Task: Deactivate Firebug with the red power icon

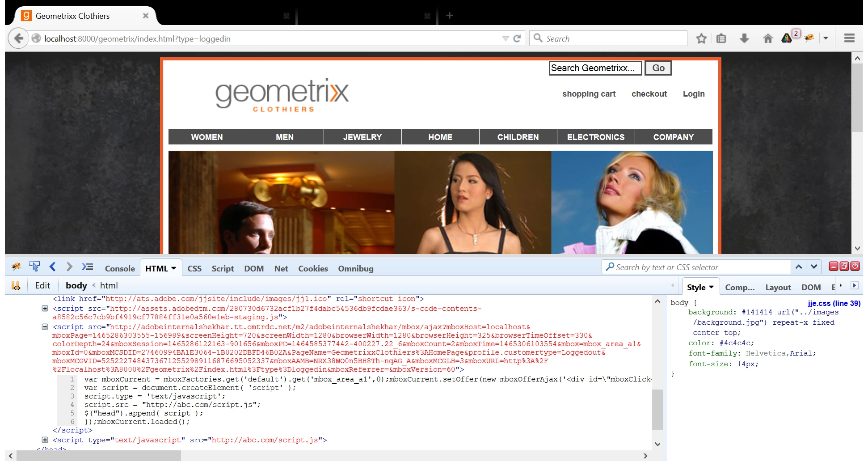Action: pyautogui.click(x=855, y=267)
